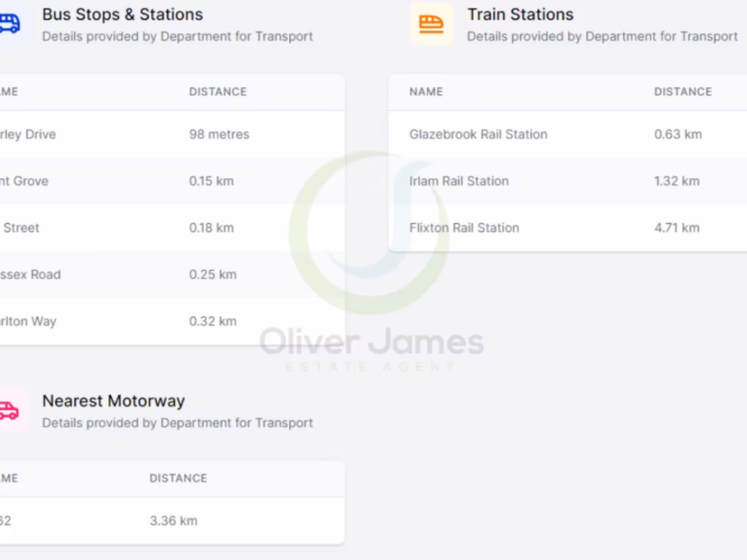Screen dimensions: 747x560
Task: Click NAME column header in train stations table
Action: pyautogui.click(x=426, y=92)
